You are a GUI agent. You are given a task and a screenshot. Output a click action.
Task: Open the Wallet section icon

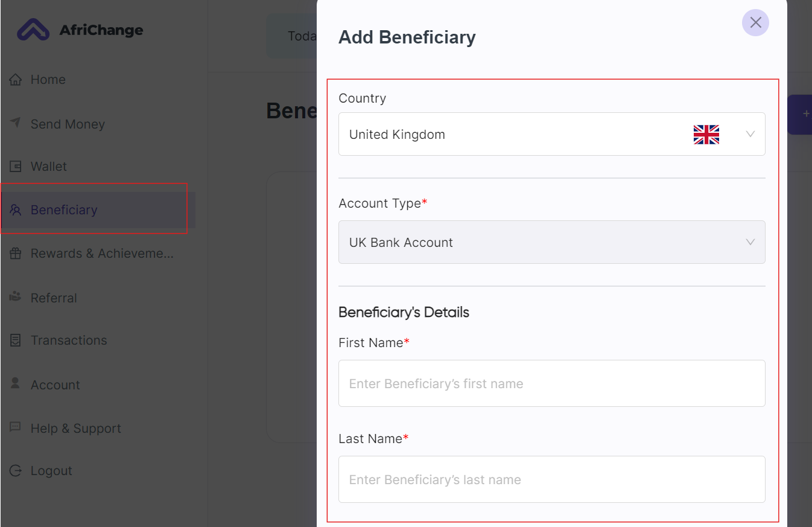(x=15, y=166)
